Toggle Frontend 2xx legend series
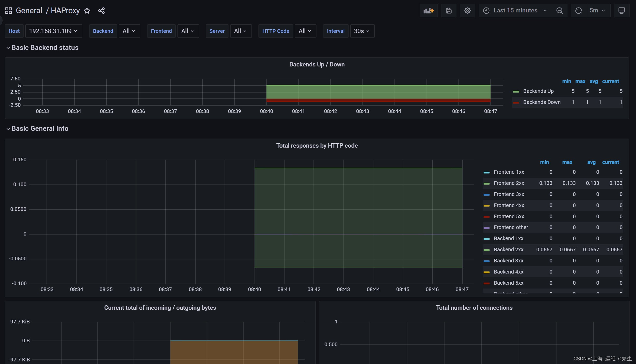The height and width of the screenshot is (364, 636). 509,183
